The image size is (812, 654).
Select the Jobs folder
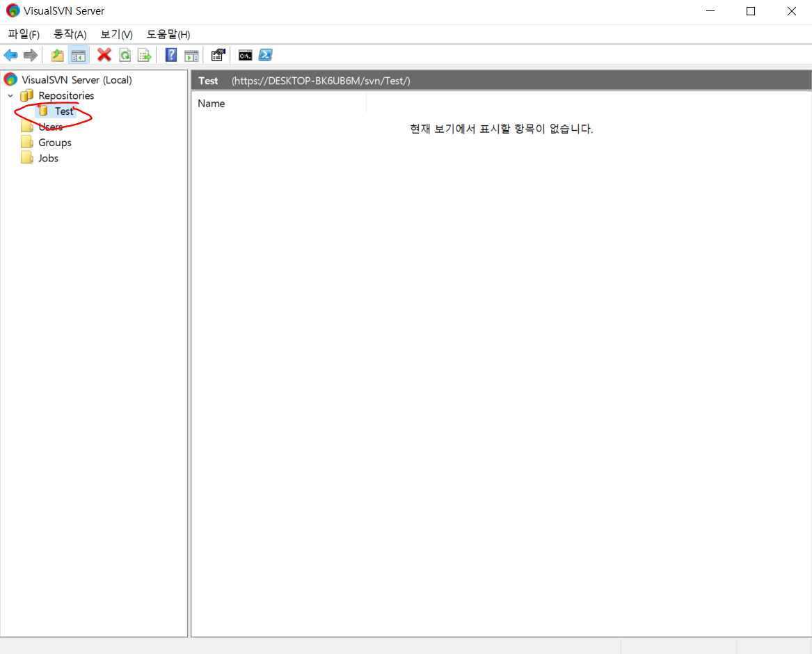(48, 159)
